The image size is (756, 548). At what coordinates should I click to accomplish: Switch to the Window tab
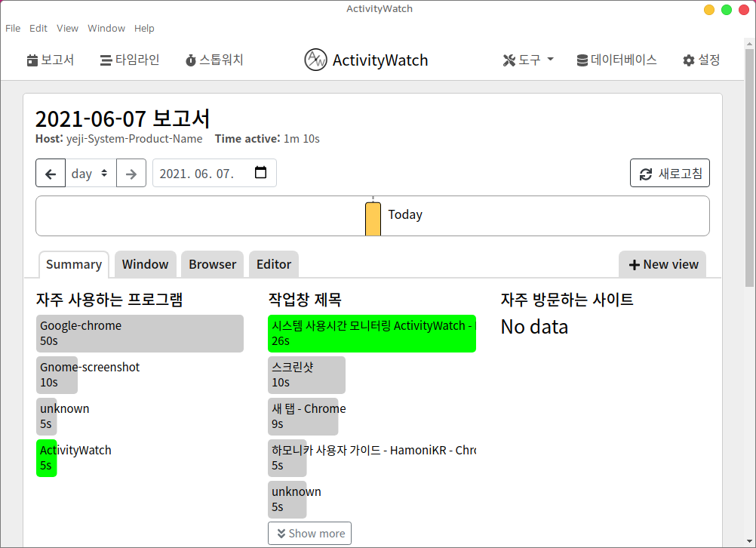point(145,264)
